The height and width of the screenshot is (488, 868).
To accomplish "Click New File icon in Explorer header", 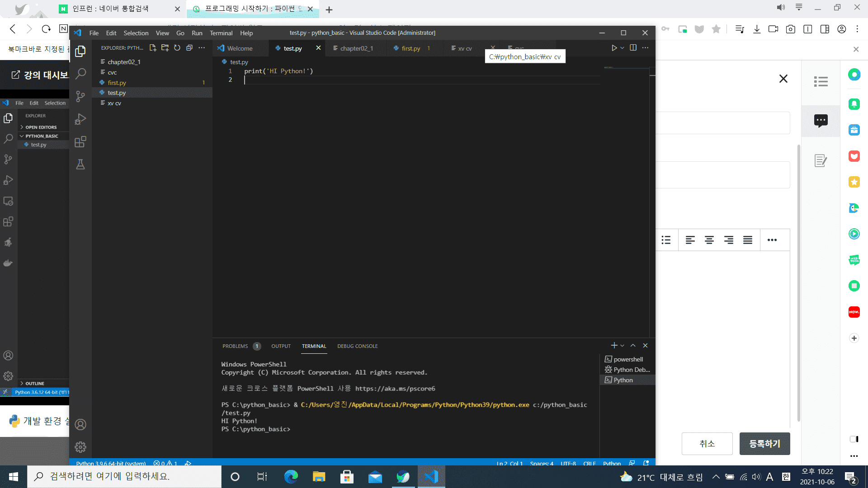I will (x=153, y=48).
